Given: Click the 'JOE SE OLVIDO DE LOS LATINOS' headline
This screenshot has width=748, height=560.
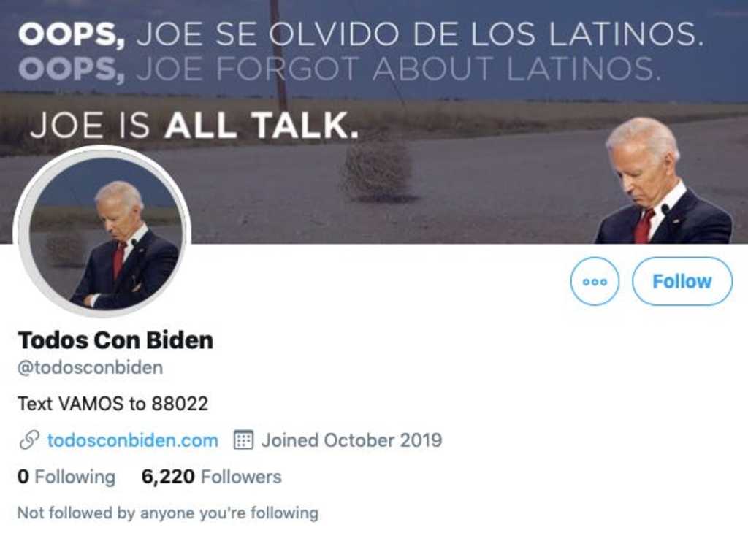Looking at the screenshot, I should click(420, 34).
